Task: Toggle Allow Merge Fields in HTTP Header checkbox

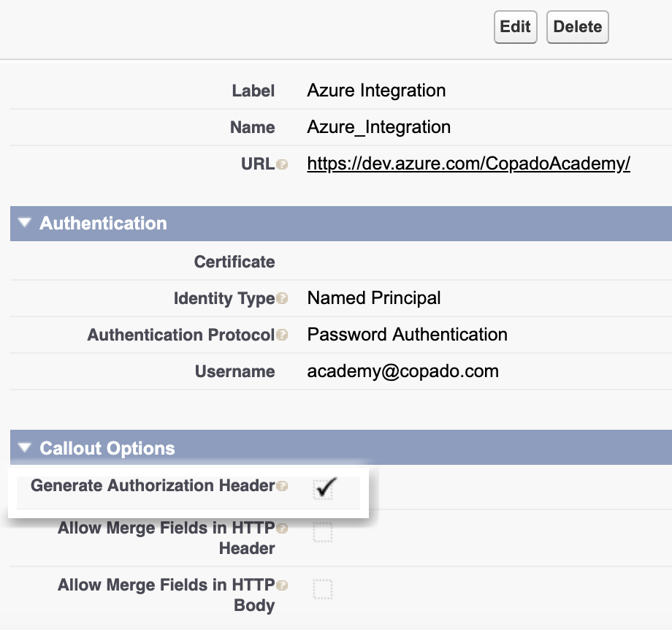Action: (323, 532)
